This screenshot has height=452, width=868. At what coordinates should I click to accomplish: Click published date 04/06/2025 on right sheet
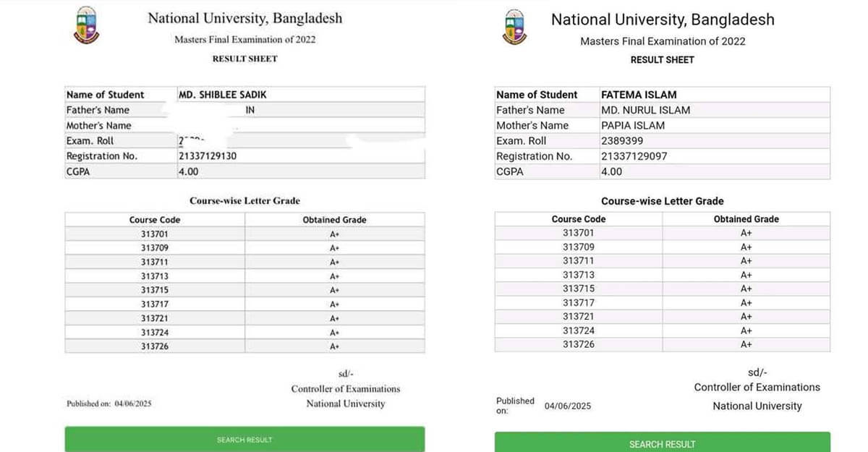point(568,406)
